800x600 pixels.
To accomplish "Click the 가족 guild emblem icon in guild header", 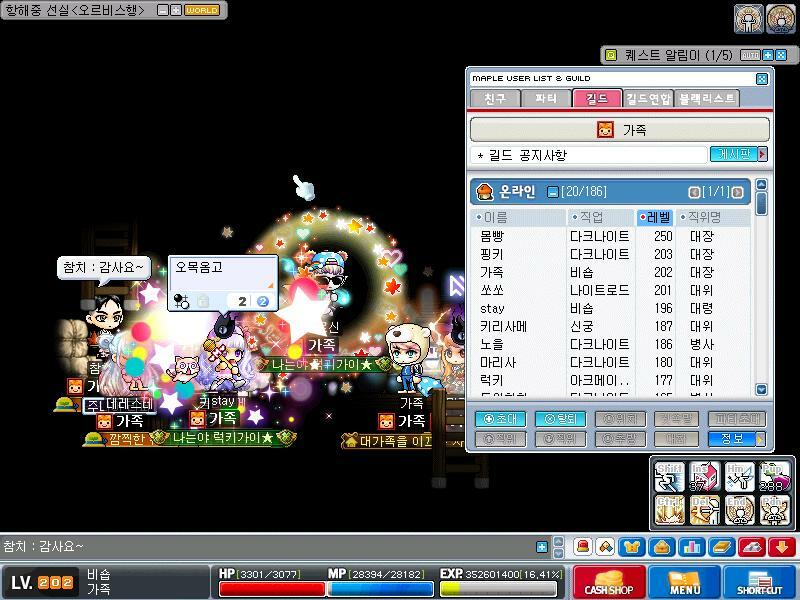I will pyautogui.click(x=605, y=130).
